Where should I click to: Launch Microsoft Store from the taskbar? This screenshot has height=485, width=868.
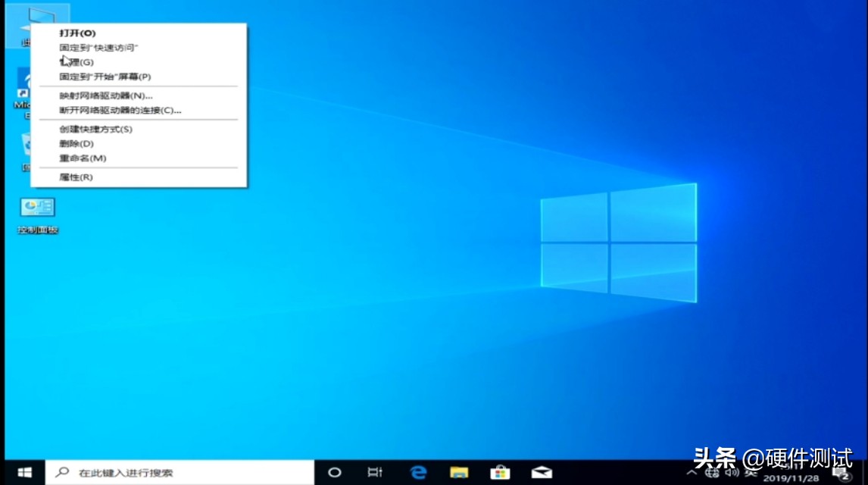(x=499, y=472)
